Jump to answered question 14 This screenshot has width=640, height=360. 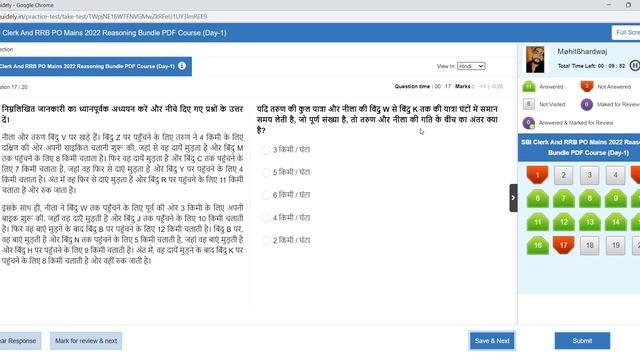pyautogui.click(x=616, y=222)
